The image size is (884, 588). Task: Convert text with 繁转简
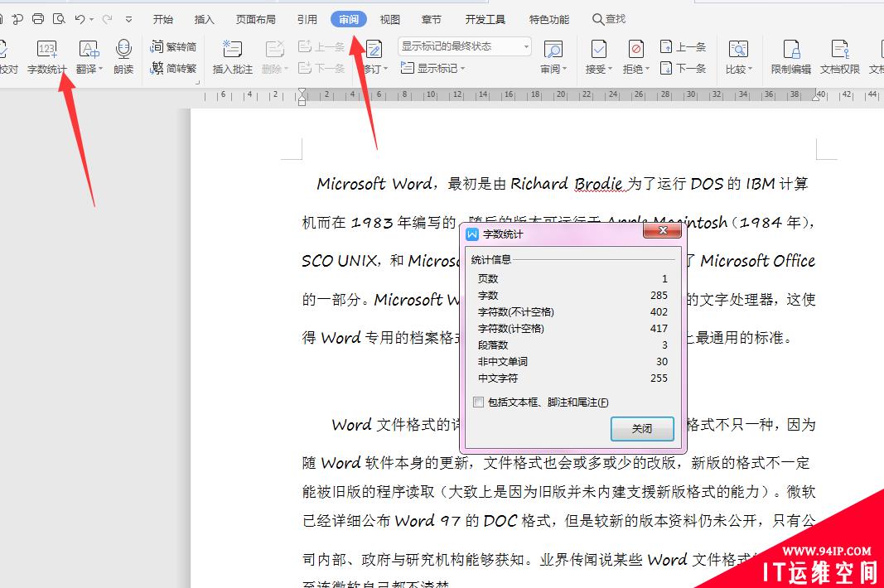click(x=173, y=47)
